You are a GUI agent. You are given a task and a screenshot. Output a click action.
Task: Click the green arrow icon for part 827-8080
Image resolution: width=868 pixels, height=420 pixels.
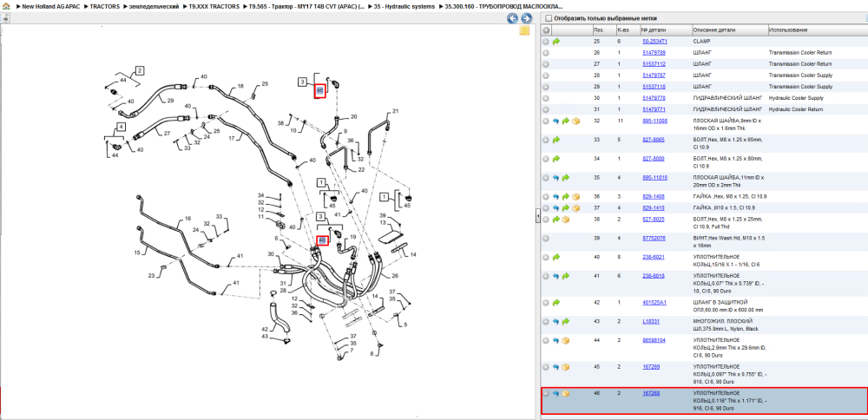tap(556, 159)
